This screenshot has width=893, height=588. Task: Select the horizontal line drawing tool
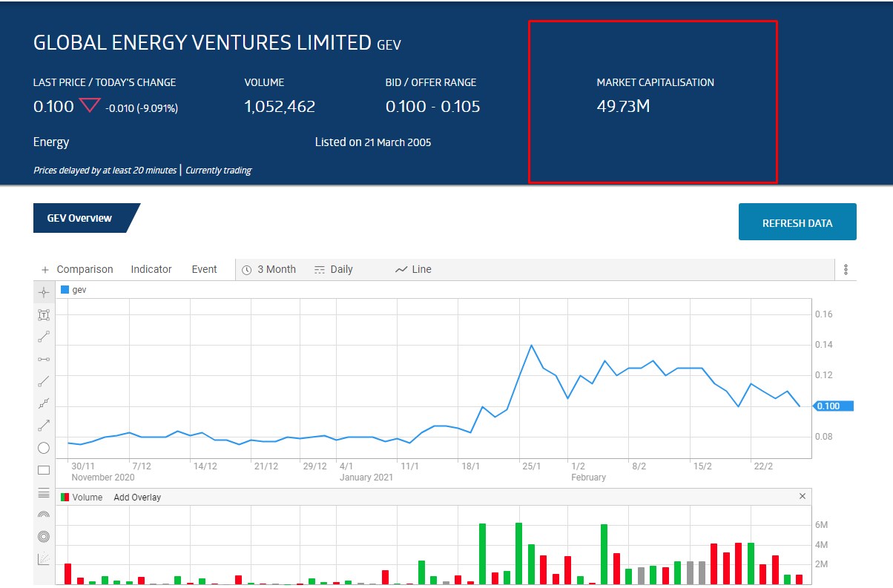click(x=44, y=359)
